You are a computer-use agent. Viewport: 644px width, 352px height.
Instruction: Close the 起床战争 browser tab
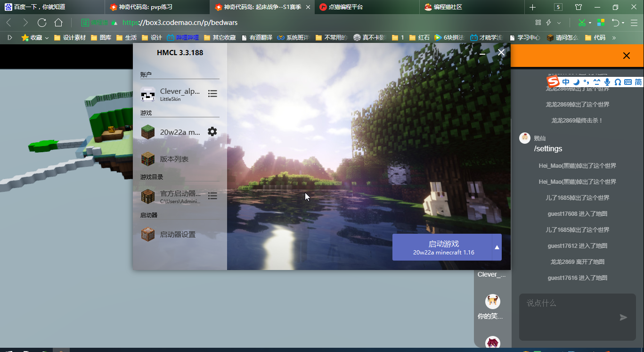[x=308, y=7]
